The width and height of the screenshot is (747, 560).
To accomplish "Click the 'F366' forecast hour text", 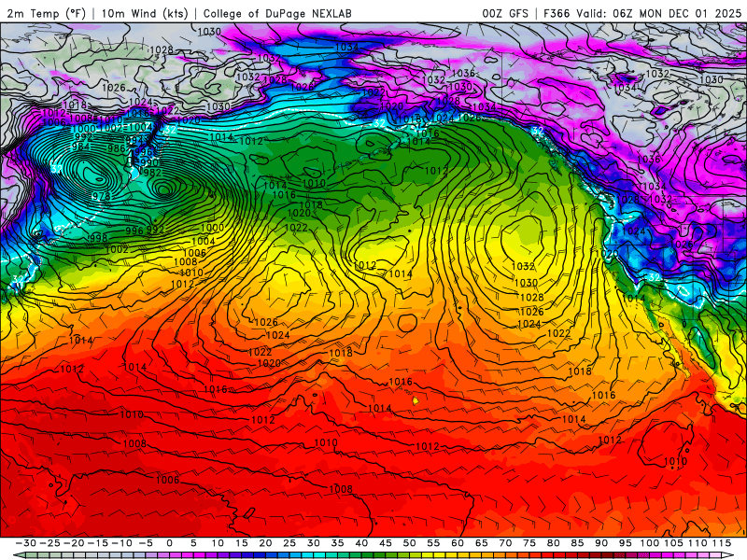I will [x=557, y=13].
